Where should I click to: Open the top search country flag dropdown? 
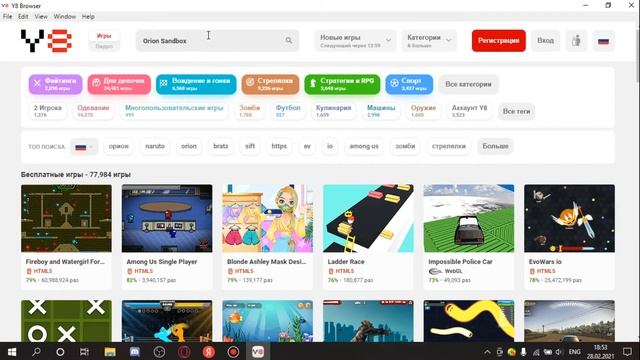tap(84, 147)
